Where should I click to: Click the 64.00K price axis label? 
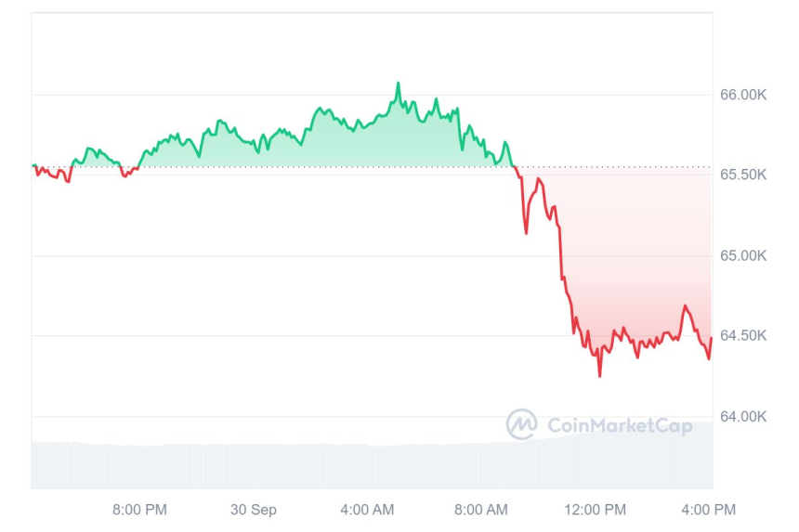pyautogui.click(x=743, y=417)
